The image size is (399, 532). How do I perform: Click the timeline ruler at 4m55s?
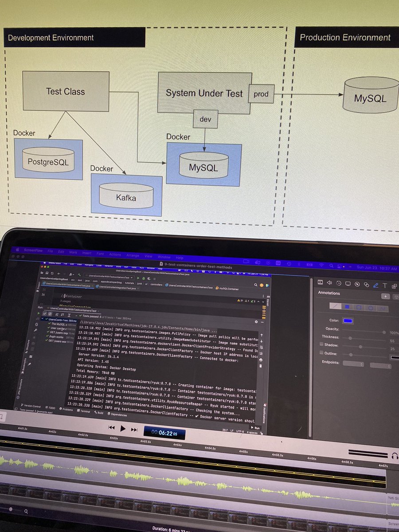243,452
